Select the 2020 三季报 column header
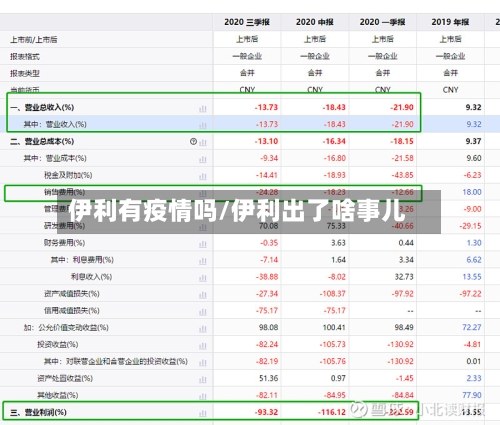The width and height of the screenshot is (500, 425). point(247,22)
